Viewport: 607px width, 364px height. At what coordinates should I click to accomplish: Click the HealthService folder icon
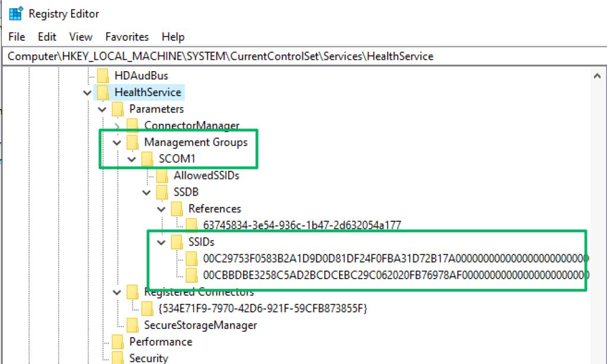[103, 92]
